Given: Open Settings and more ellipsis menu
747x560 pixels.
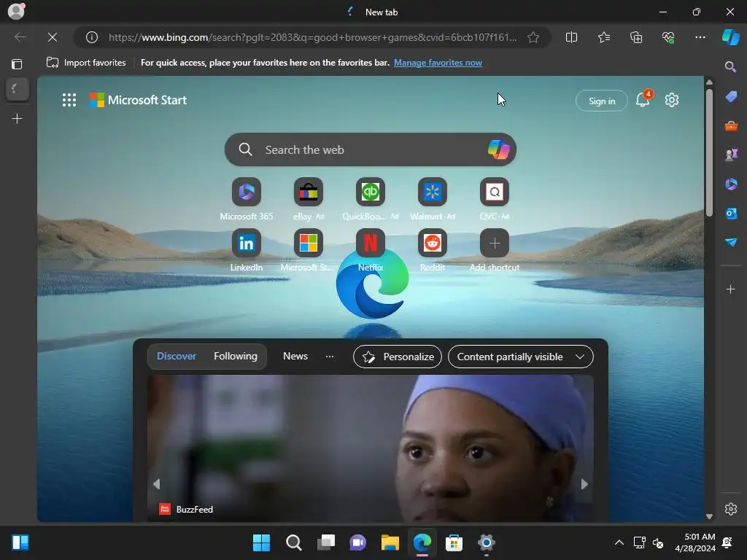Looking at the screenshot, I should pos(700,37).
